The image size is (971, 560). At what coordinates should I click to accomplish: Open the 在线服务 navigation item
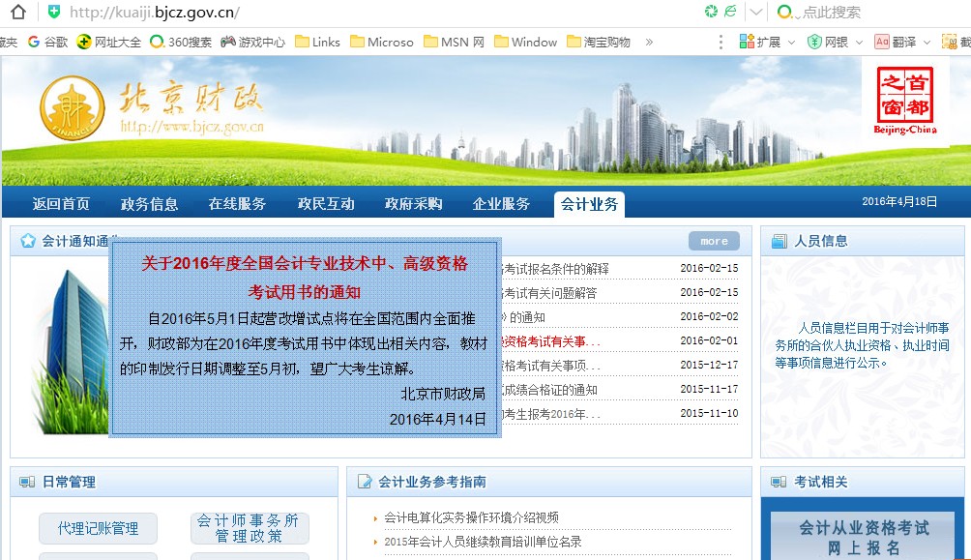[237, 204]
